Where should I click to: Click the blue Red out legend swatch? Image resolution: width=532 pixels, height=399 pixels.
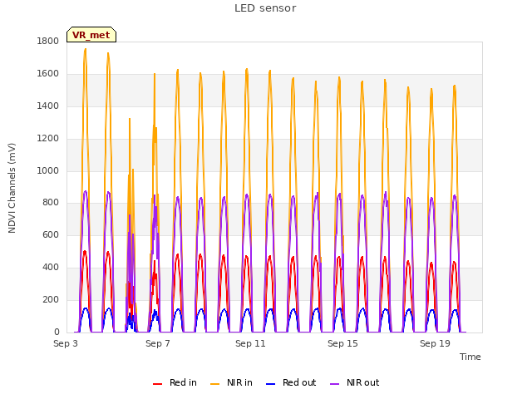[x=270, y=383]
